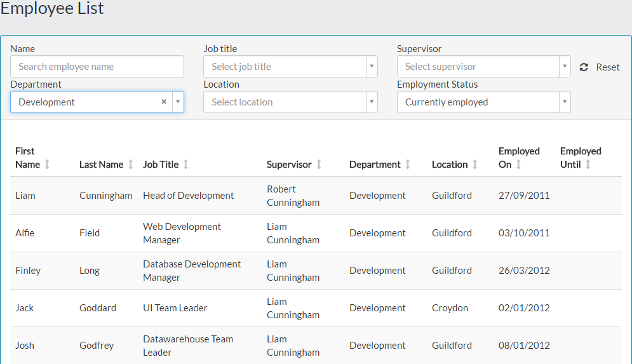This screenshot has width=632, height=364.
Task: Click the Reset filters button
Action: coord(607,67)
